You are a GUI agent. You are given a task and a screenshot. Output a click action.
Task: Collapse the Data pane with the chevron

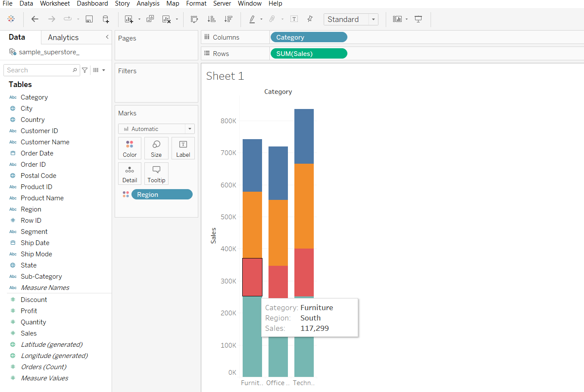click(x=107, y=37)
